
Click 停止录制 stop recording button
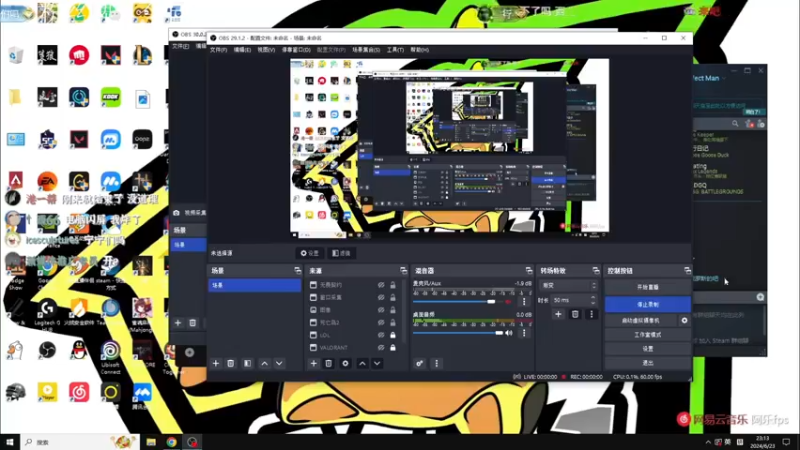coord(647,305)
